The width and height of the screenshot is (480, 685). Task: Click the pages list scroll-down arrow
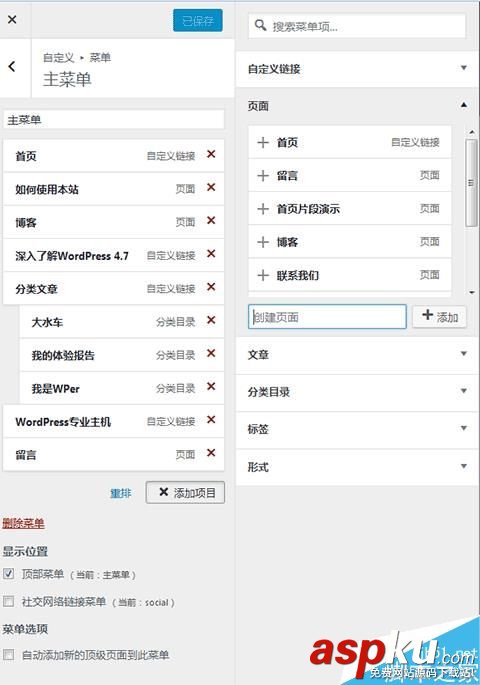[472, 292]
